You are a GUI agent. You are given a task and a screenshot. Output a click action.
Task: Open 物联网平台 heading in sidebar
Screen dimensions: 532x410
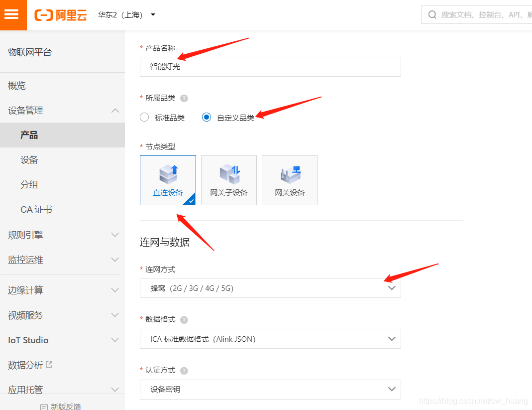[x=30, y=52]
